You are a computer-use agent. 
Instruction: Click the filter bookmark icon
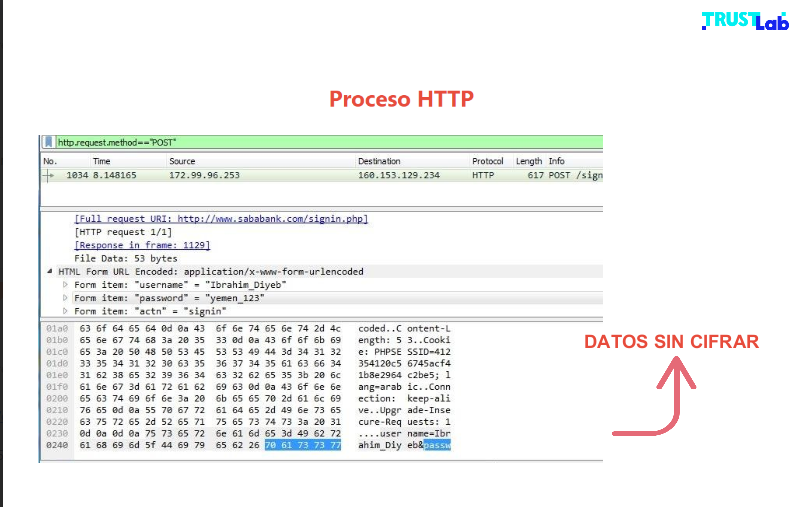point(48,142)
